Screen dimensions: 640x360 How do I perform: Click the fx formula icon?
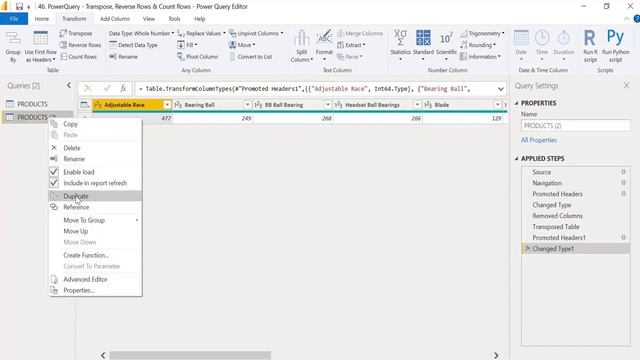tap(123, 89)
